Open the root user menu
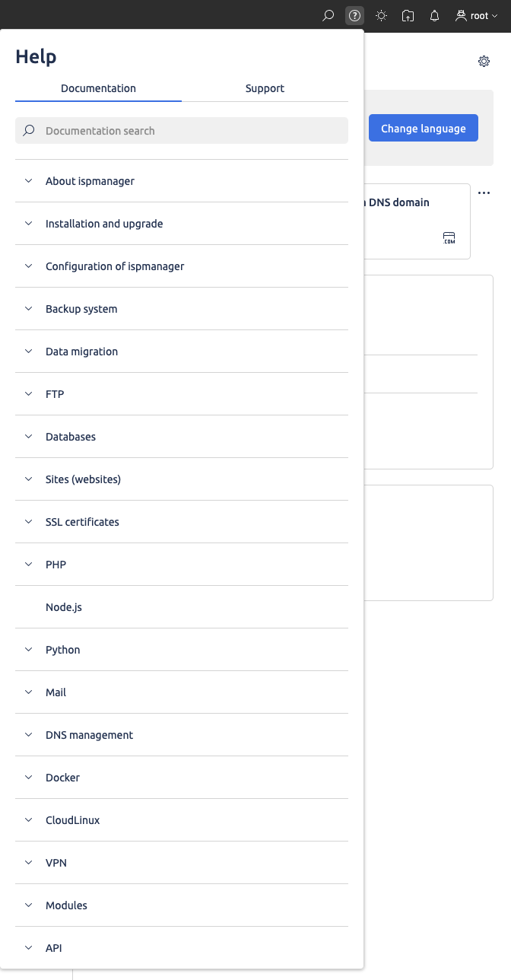511x980 pixels. [x=476, y=15]
